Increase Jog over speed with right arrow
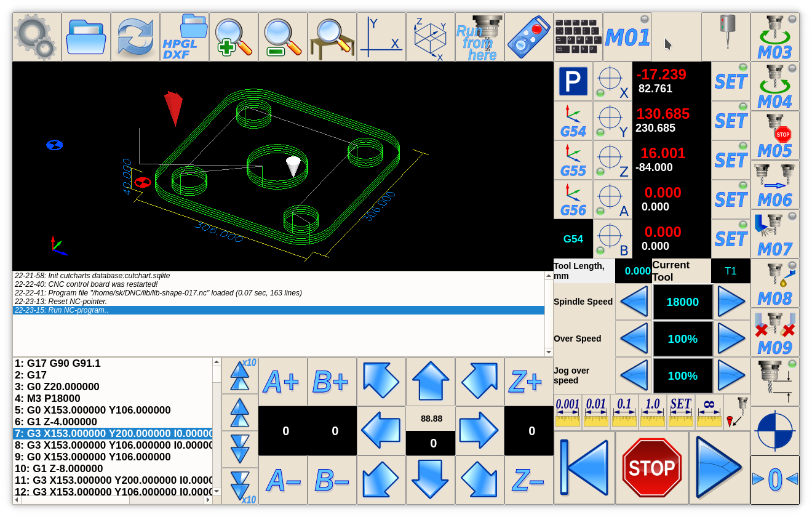 coord(731,375)
